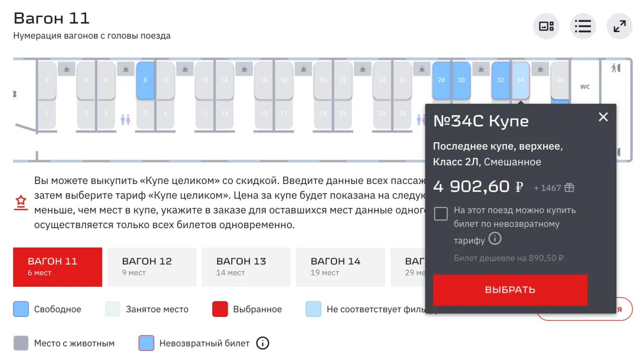Click the text Билет дешевле на 890,50 ₽
This screenshot has width=642, height=364.
pos(509,258)
